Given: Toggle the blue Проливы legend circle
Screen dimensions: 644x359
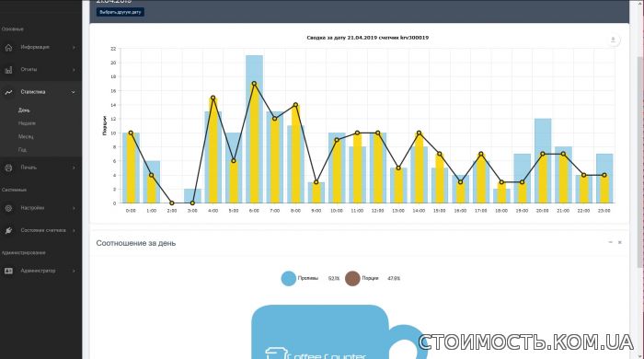Looking at the screenshot, I should (x=288, y=279).
